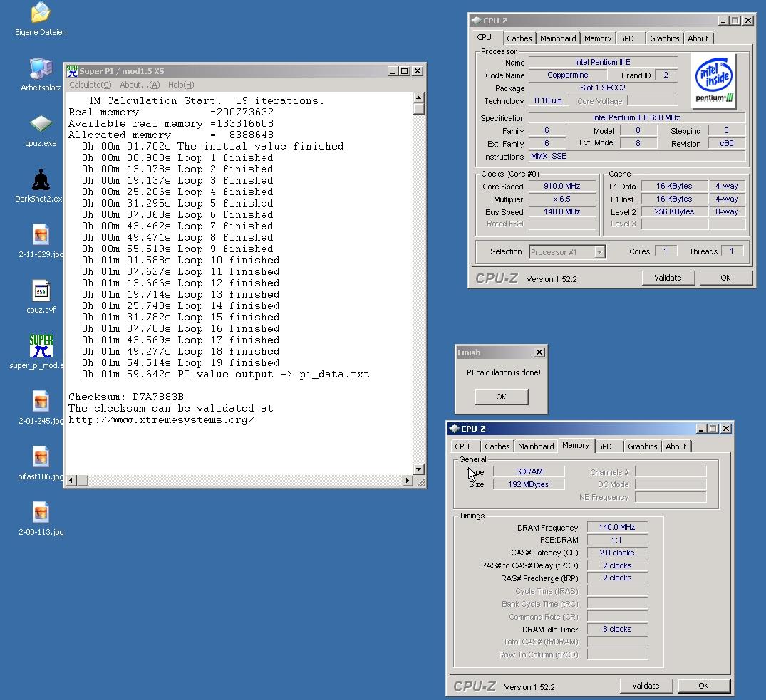
Task: Click the Checksum: D7A7883B line
Action: coord(126,397)
